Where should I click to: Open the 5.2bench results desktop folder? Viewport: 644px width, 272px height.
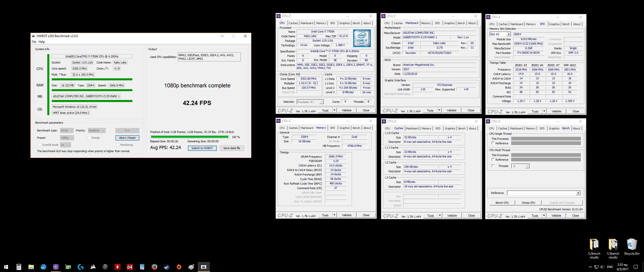coord(594,248)
